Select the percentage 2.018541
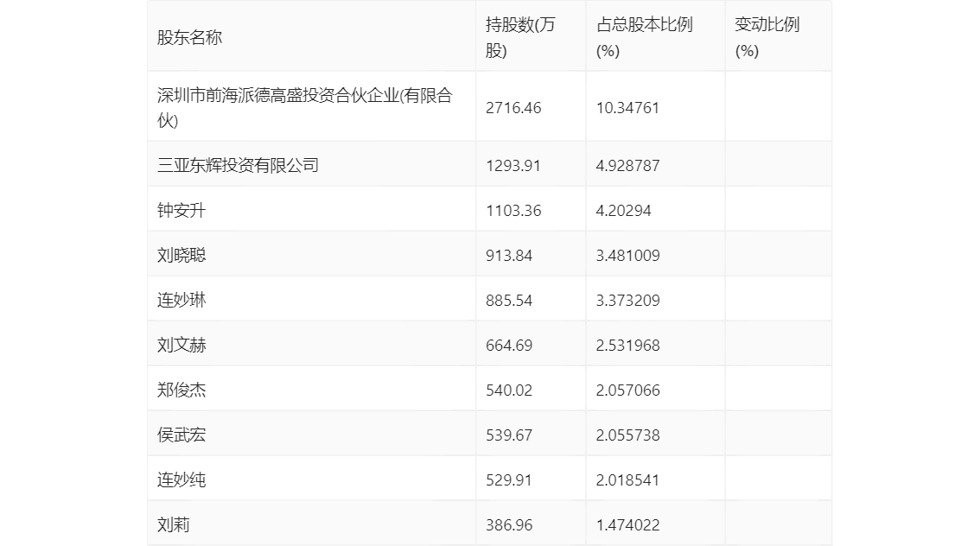Viewport: 980px width, 546px height. pos(627,480)
